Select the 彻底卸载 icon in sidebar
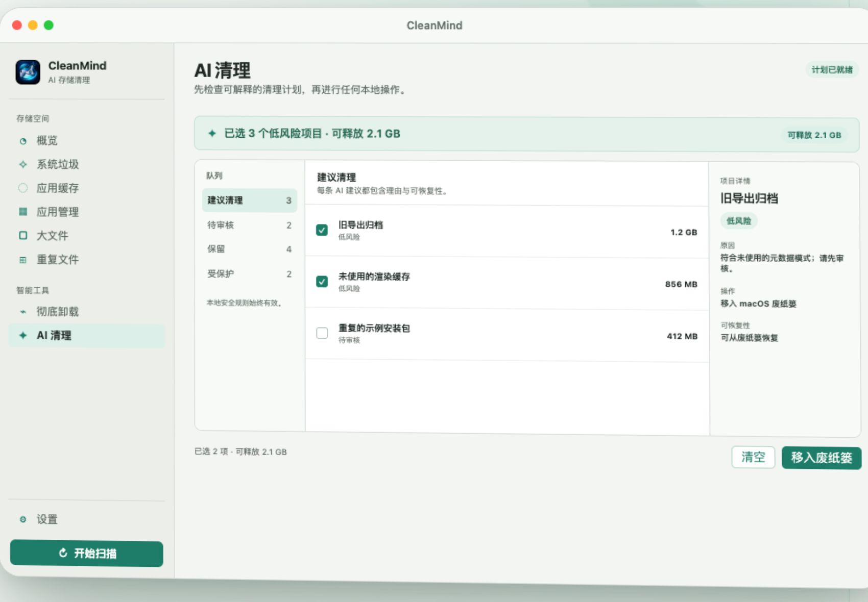Image resolution: width=868 pixels, height=602 pixels. click(x=23, y=312)
